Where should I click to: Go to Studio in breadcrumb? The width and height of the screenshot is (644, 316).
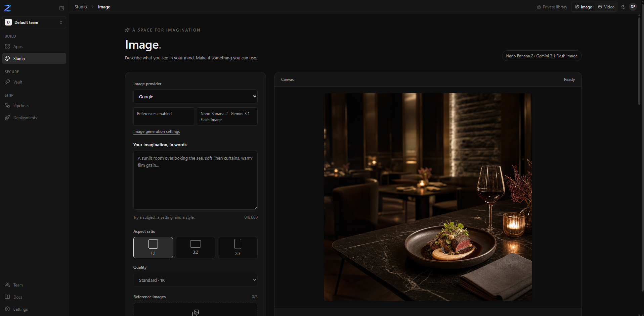[81, 7]
